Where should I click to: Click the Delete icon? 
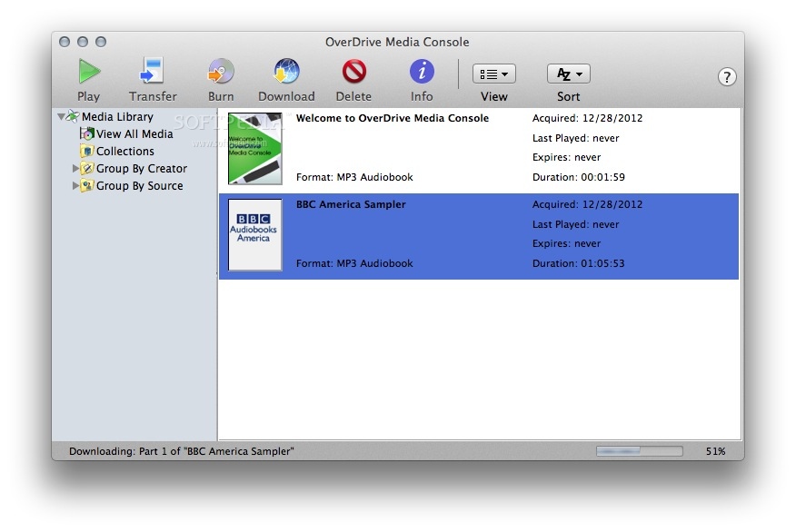[x=353, y=72]
